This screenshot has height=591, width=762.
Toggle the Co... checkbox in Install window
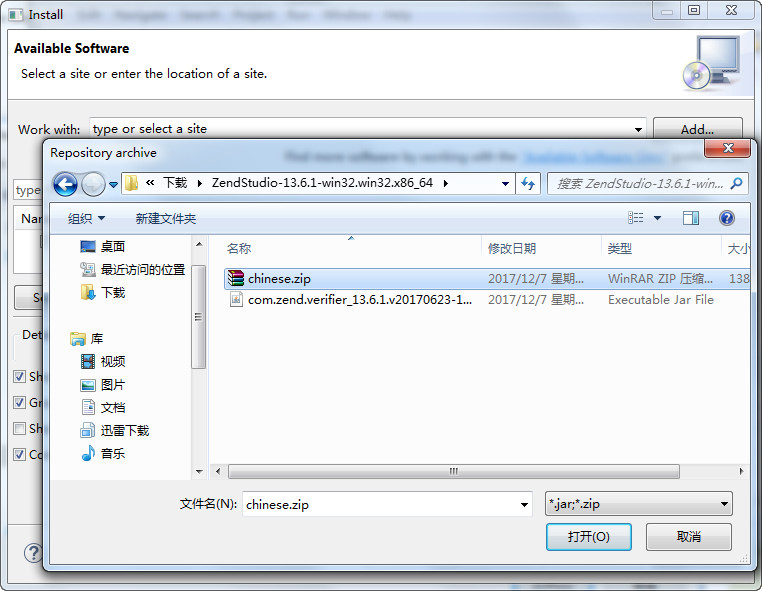coord(19,454)
